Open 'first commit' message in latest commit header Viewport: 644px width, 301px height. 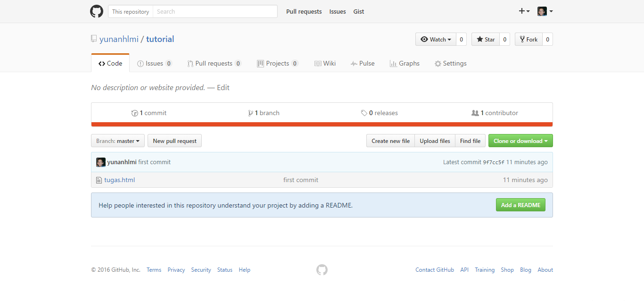pyautogui.click(x=154, y=162)
